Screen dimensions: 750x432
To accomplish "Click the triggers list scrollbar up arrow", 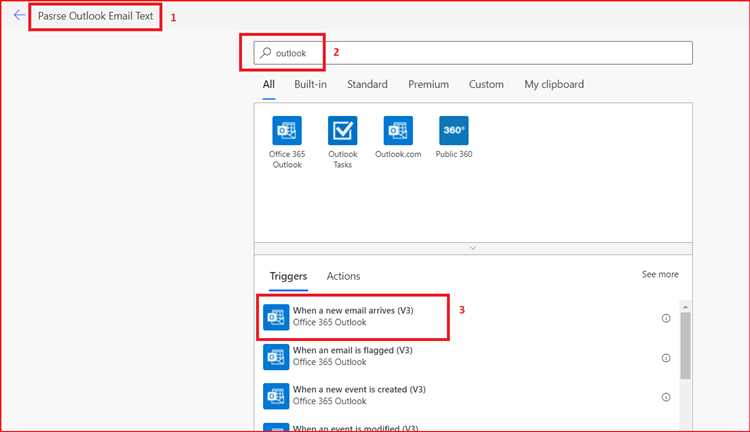I will point(685,307).
